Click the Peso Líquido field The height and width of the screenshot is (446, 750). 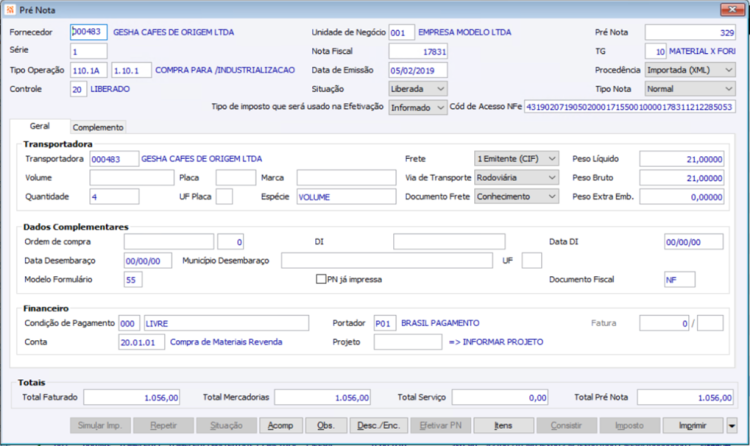pyautogui.click(x=682, y=159)
